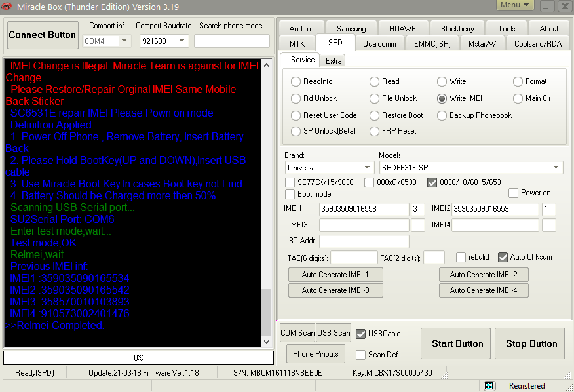The width and height of the screenshot is (574, 392).
Task: Open the Mstar/W tab
Action: [x=482, y=44]
